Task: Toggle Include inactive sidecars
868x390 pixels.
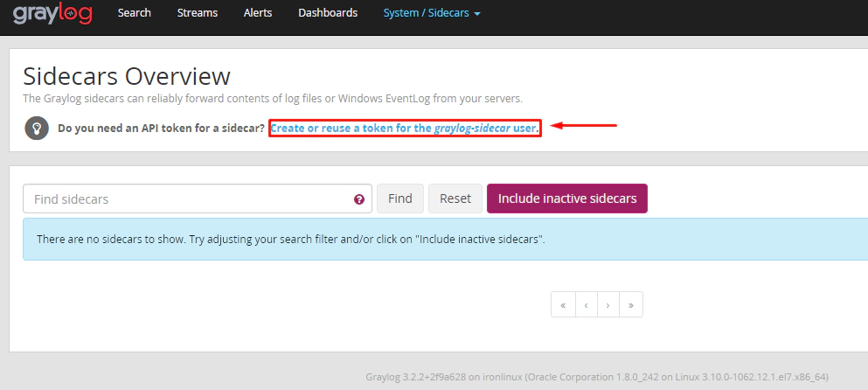Action: [x=566, y=198]
